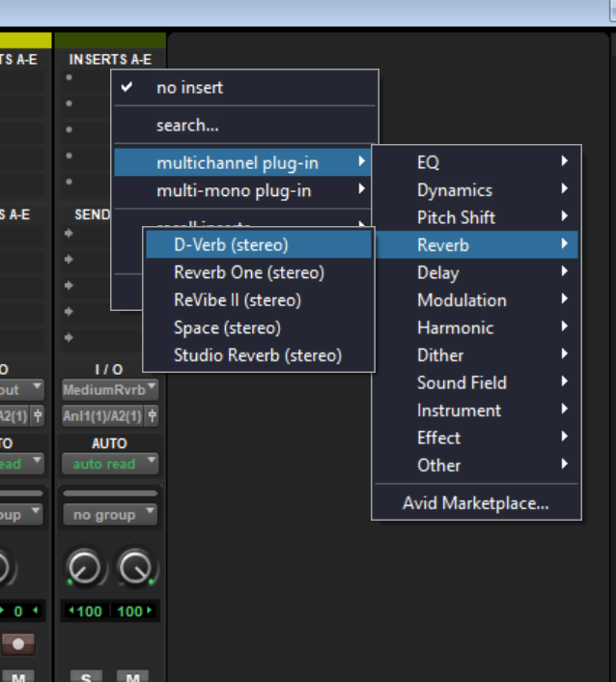The height and width of the screenshot is (682, 616).
Task: Click the left pan value 100
Action: point(87,611)
